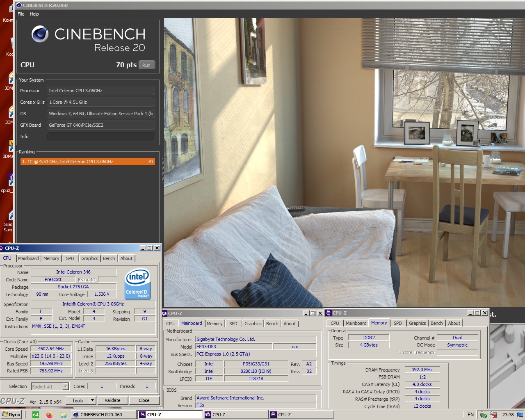Click the network tray icon with red cross
This screenshot has width=525, height=420.
point(493,415)
